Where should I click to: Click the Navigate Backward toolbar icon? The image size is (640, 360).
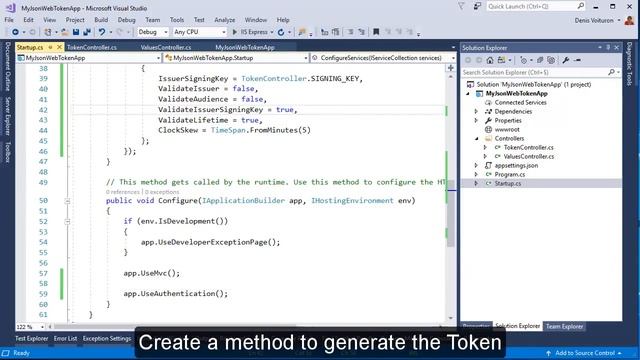15,32
